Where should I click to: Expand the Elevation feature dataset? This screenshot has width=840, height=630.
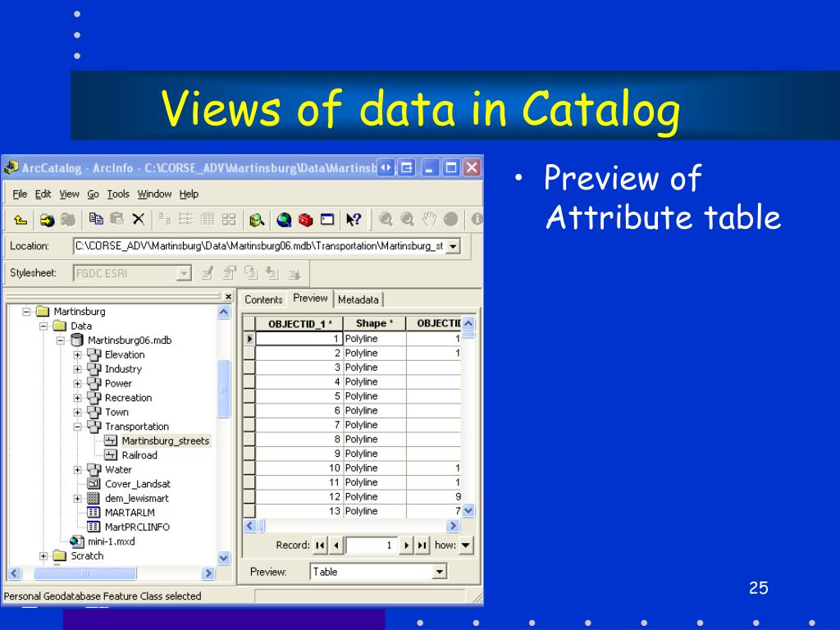pyautogui.click(x=77, y=354)
